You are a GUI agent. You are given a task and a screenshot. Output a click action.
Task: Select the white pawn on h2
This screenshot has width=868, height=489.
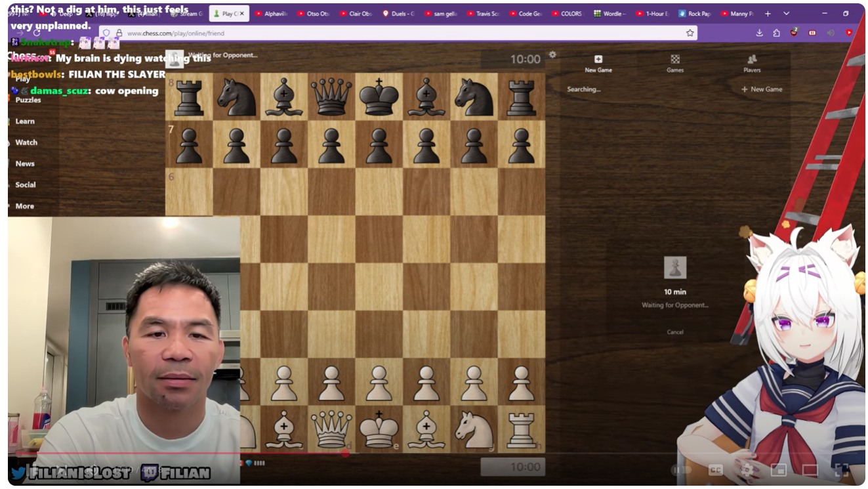click(x=522, y=382)
